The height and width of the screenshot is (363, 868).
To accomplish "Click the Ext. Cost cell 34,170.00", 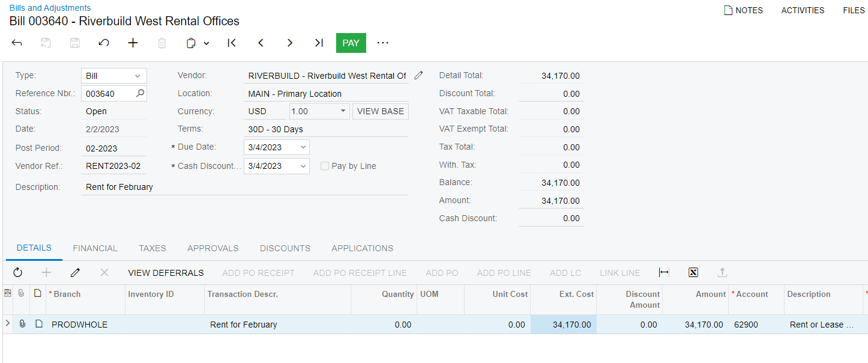I will tap(563, 325).
